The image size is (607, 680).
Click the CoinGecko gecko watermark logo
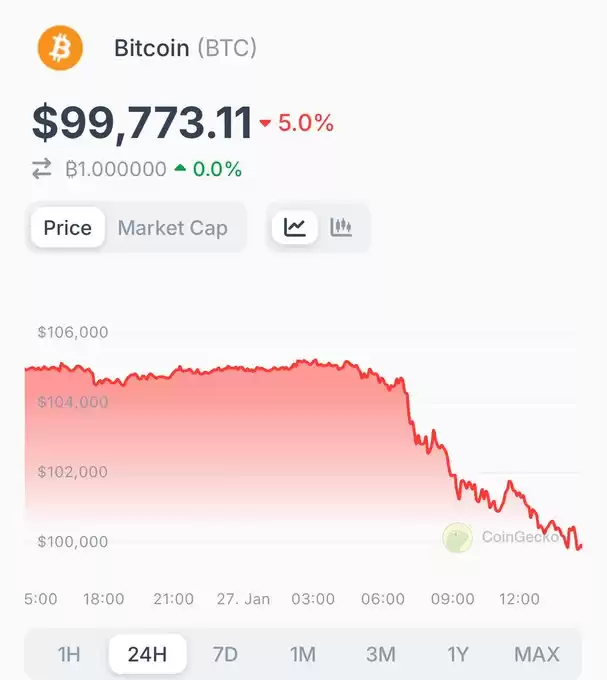pyautogui.click(x=457, y=538)
